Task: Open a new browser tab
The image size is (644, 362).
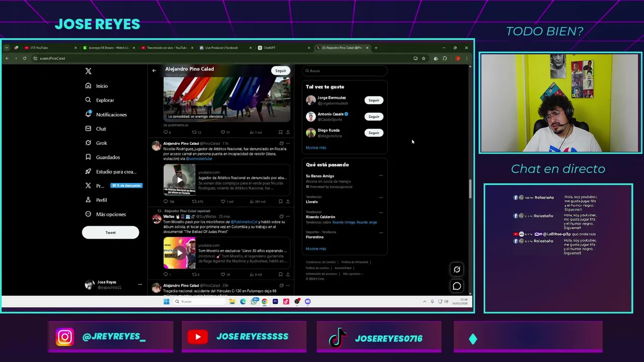Action: tap(376, 48)
